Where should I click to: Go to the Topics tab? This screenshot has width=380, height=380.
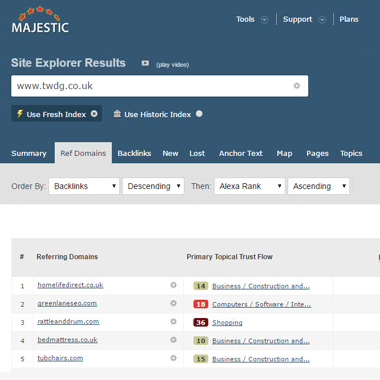[351, 153]
